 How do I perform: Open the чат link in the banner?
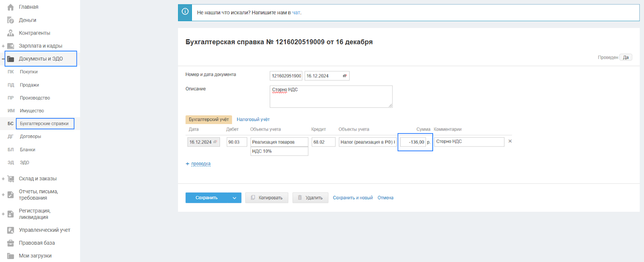pos(296,13)
